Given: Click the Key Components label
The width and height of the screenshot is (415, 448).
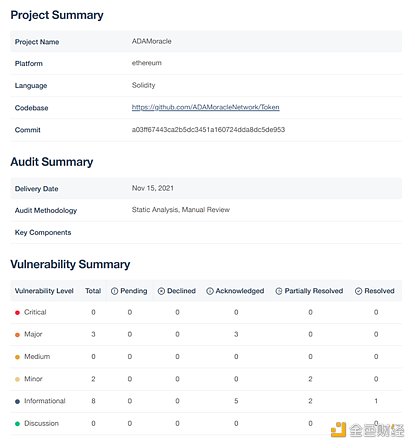Looking at the screenshot, I should (43, 232).
